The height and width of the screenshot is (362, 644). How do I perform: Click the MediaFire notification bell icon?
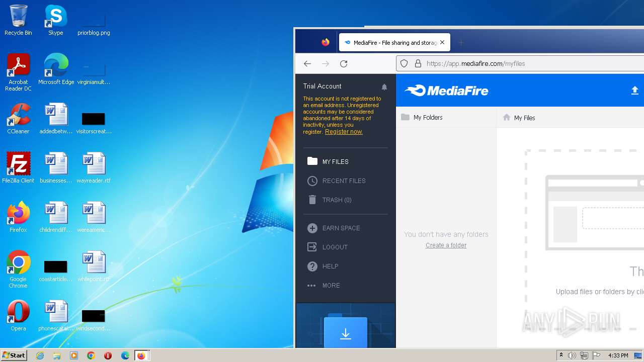(384, 87)
